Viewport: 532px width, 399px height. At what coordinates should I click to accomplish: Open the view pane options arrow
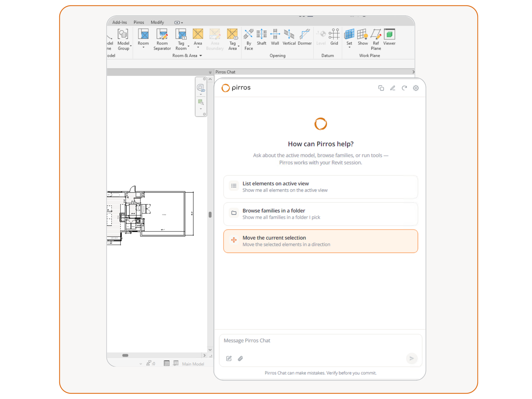(x=210, y=72)
